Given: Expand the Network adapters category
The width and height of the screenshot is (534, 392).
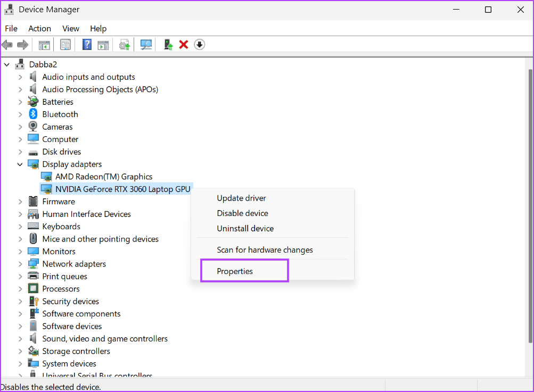Looking at the screenshot, I should coord(20,263).
